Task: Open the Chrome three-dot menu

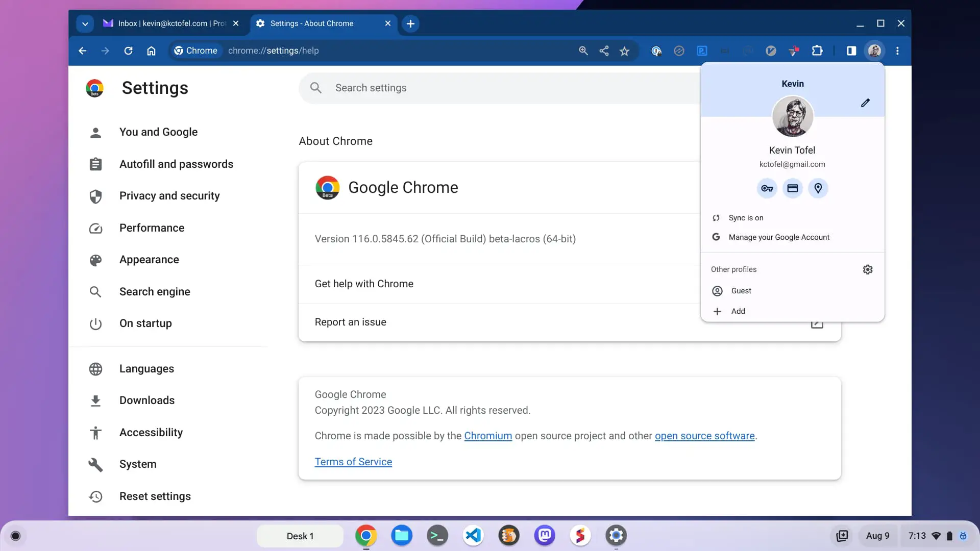Action: pos(897,51)
